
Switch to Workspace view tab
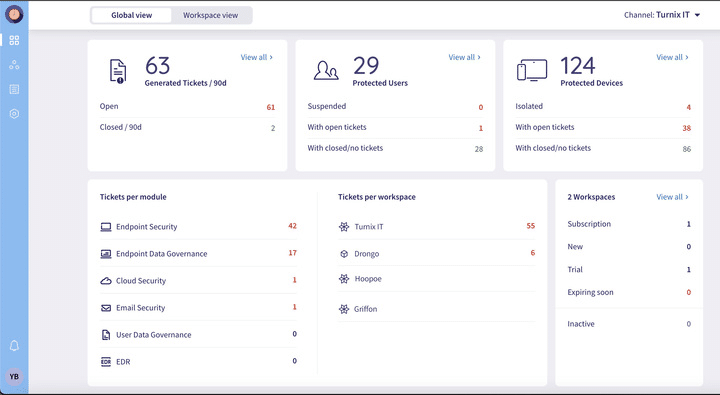(x=211, y=15)
